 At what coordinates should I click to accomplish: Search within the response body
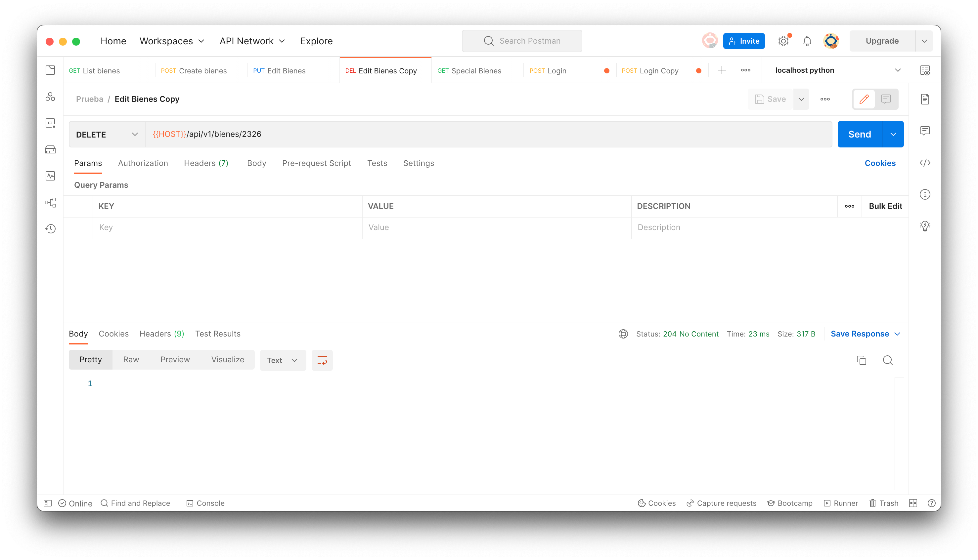(888, 360)
